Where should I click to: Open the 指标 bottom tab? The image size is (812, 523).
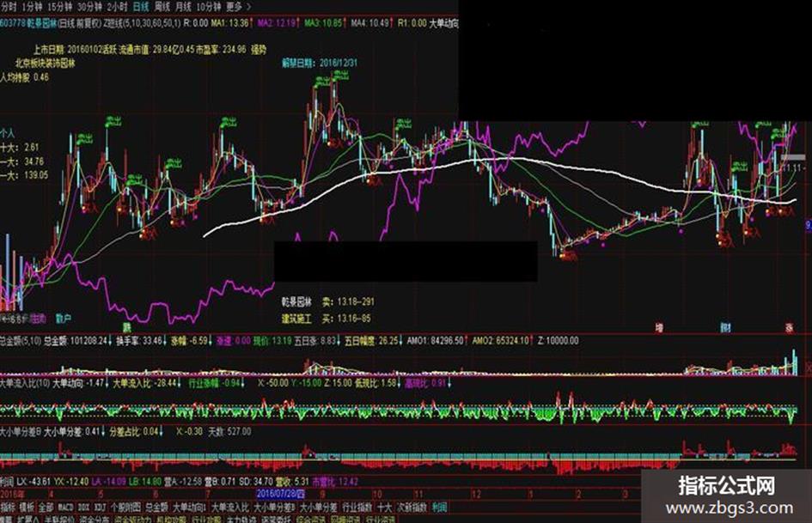pos(9,507)
